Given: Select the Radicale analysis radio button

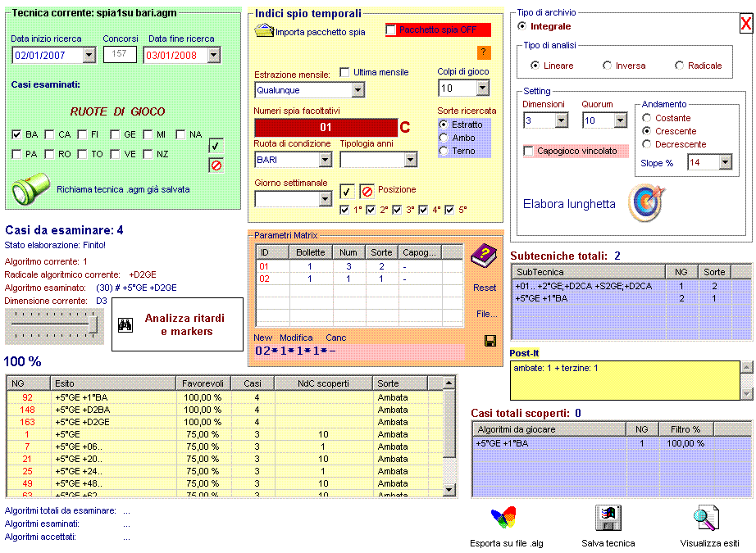Looking at the screenshot, I should click(680, 66).
